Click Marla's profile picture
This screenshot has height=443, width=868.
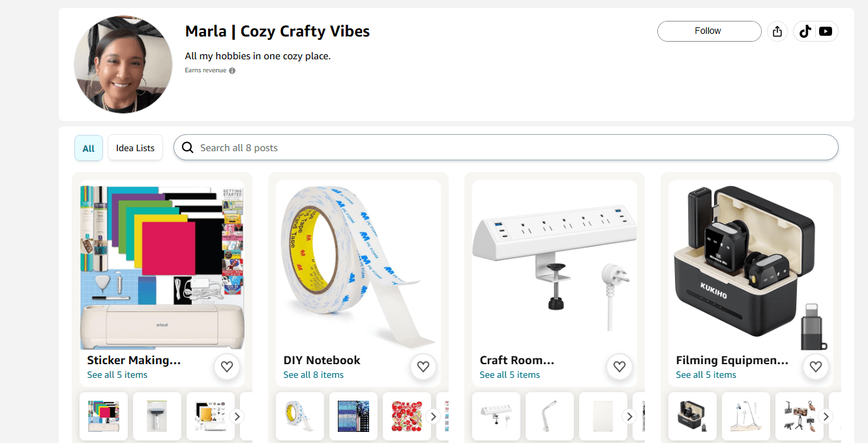pos(123,64)
